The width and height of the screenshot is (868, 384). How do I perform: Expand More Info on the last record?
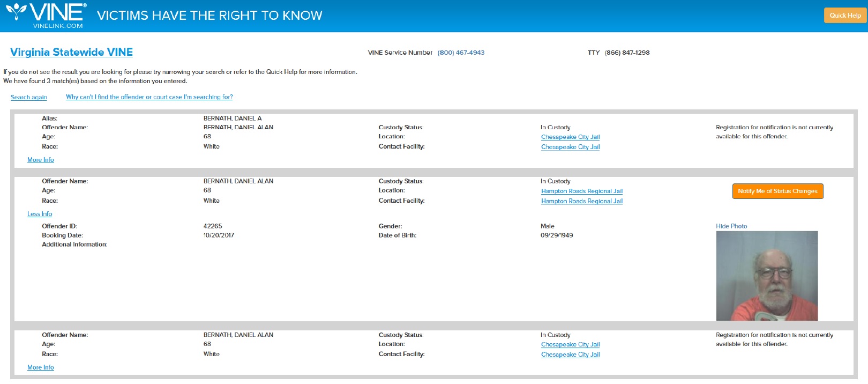[41, 367]
